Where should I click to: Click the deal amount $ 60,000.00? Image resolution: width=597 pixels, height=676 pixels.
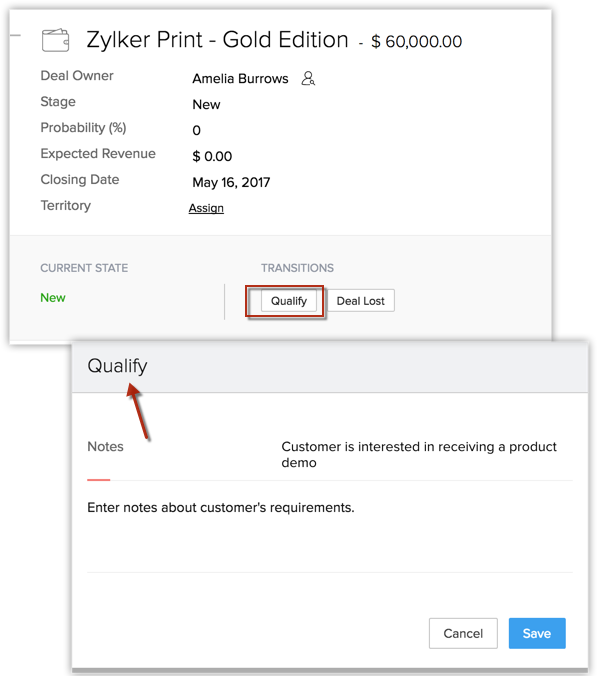[416, 41]
